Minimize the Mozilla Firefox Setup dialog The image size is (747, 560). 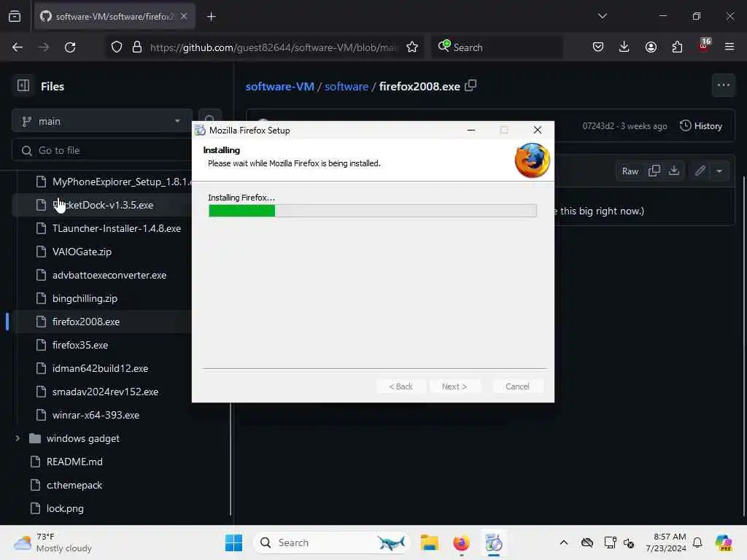471,130
